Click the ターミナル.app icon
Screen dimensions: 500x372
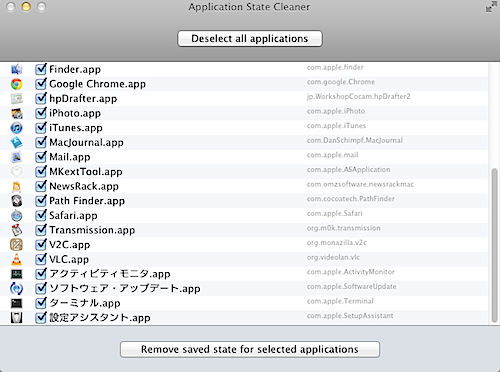pos(16,303)
